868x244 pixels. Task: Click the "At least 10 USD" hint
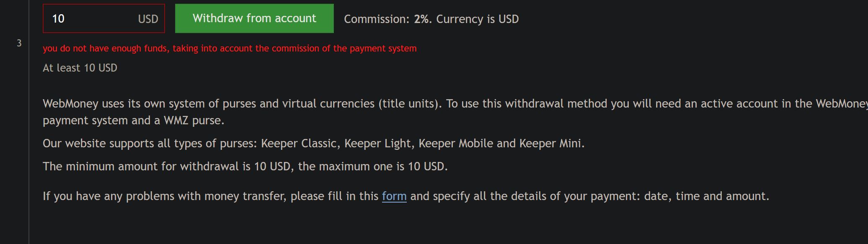[80, 68]
